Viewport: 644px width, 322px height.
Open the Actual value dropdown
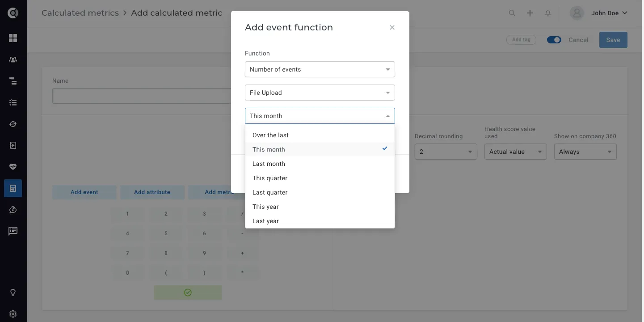(x=515, y=152)
